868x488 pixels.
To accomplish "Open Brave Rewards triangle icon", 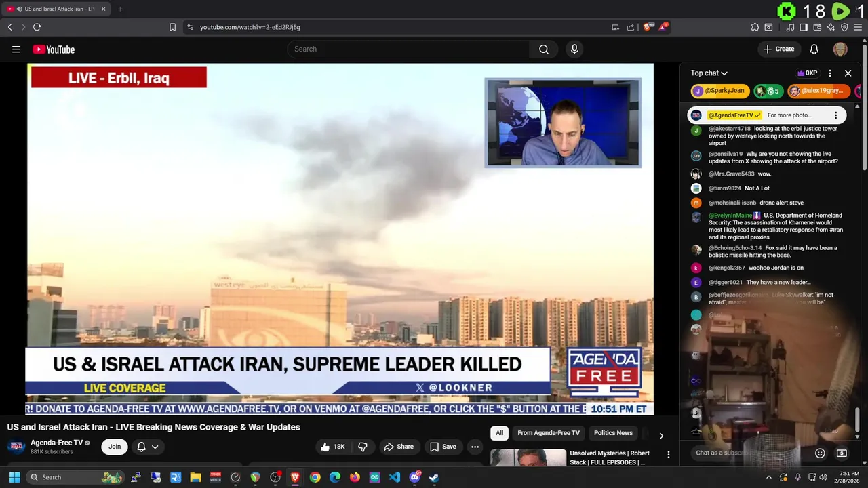I will pyautogui.click(x=664, y=27).
